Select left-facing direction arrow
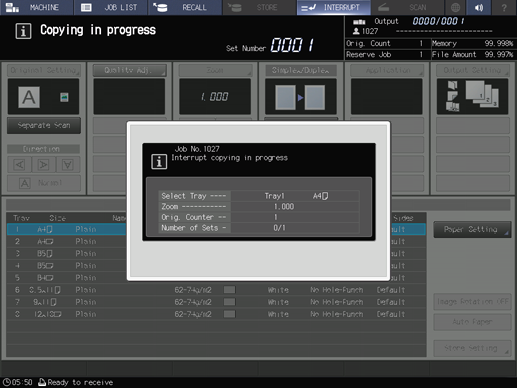The image size is (517, 388). pos(19,165)
